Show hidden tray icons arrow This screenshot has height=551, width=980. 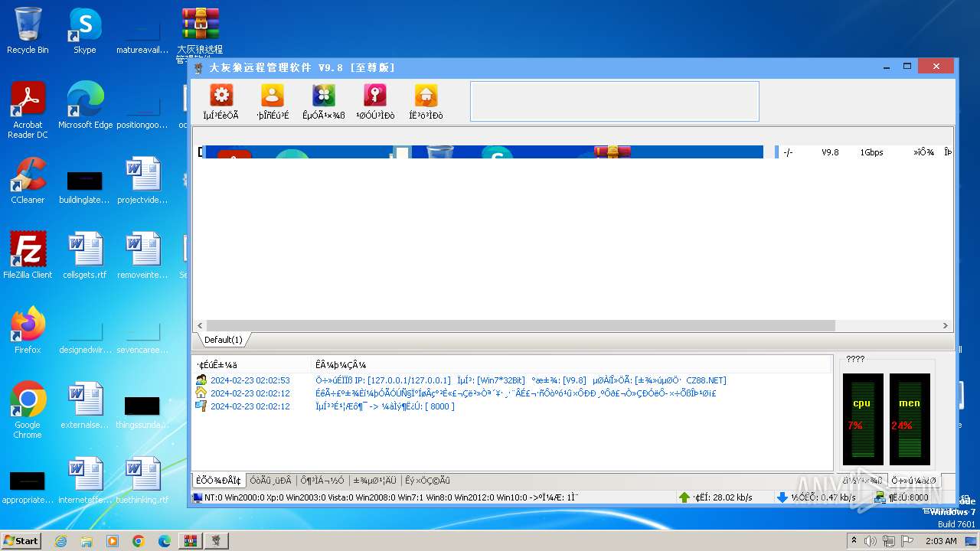(854, 541)
